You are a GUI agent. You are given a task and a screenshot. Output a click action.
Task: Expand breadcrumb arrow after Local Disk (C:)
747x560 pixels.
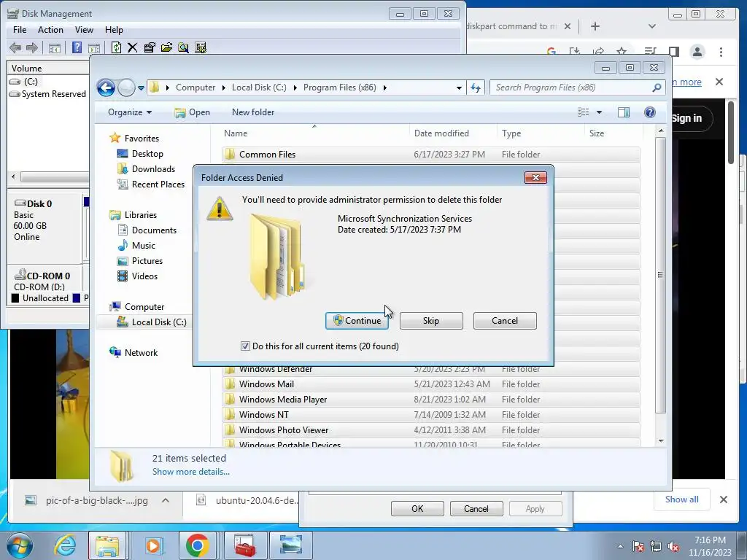[295, 87]
